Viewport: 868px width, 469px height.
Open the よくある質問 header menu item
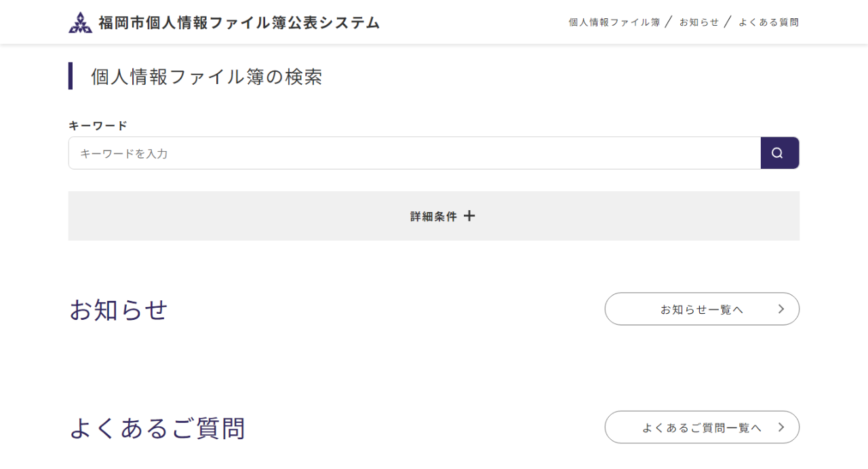(x=769, y=22)
